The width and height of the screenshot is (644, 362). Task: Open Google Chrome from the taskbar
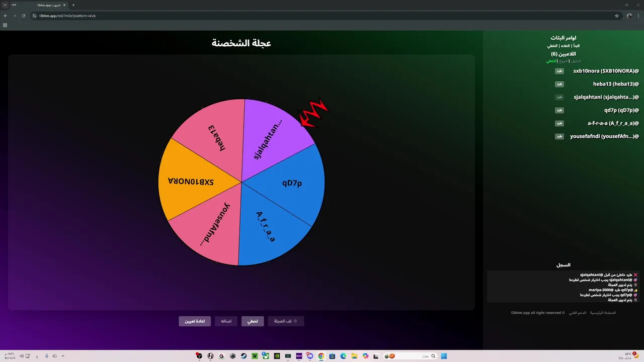coord(321,356)
